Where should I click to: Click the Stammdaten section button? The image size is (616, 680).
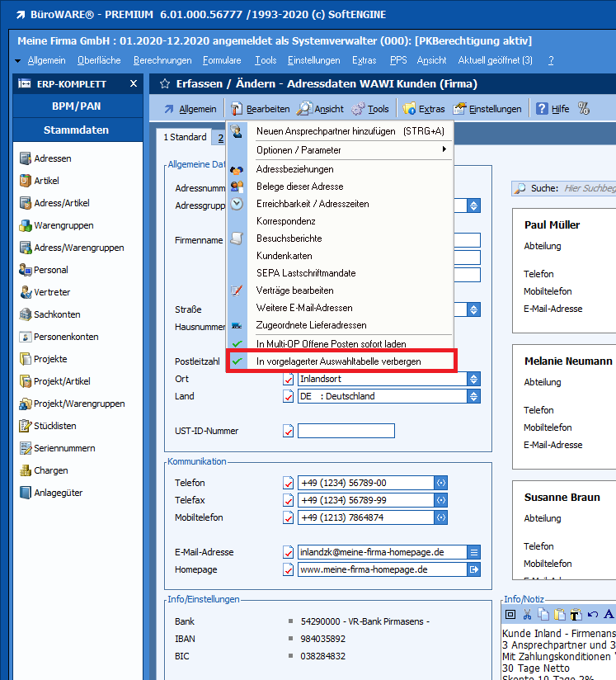(x=76, y=130)
